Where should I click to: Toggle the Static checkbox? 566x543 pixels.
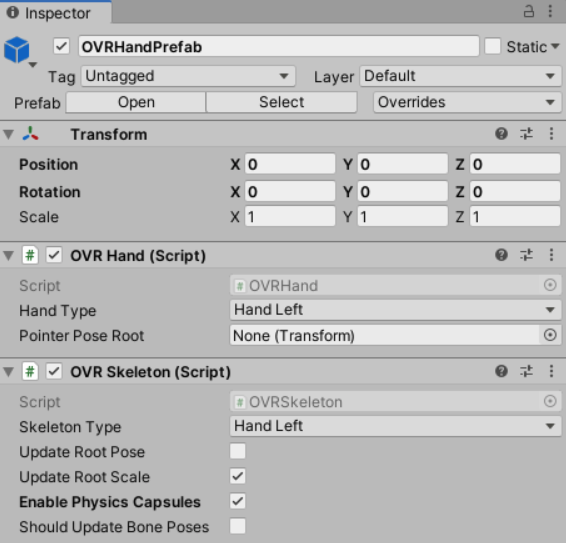click(x=493, y=47)
